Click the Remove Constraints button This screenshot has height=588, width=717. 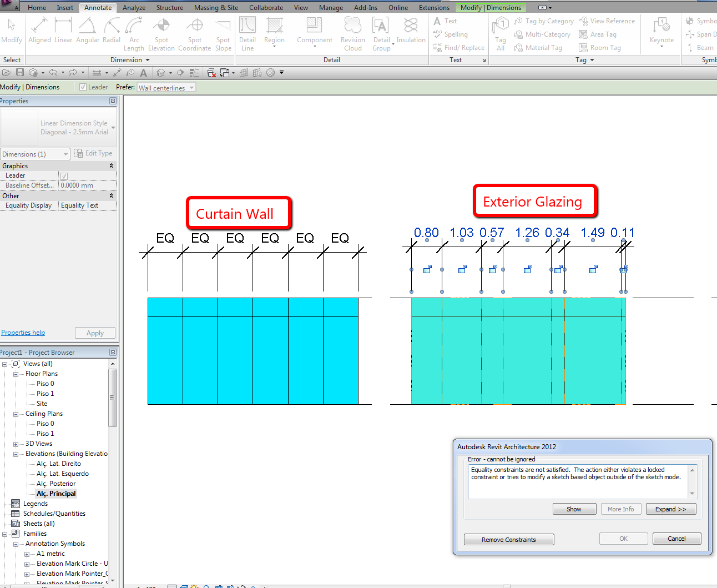509,540
